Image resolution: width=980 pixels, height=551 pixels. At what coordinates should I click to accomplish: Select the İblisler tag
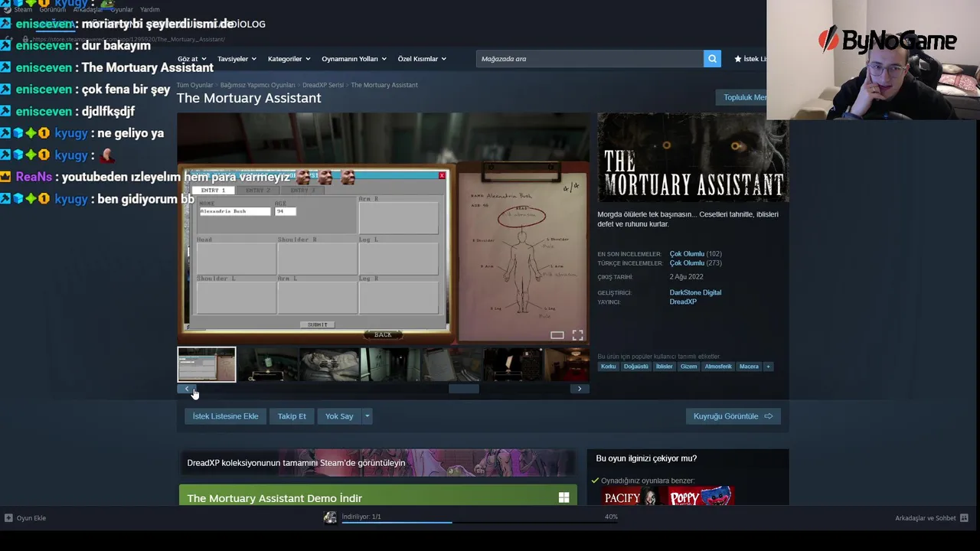(664, 367)
